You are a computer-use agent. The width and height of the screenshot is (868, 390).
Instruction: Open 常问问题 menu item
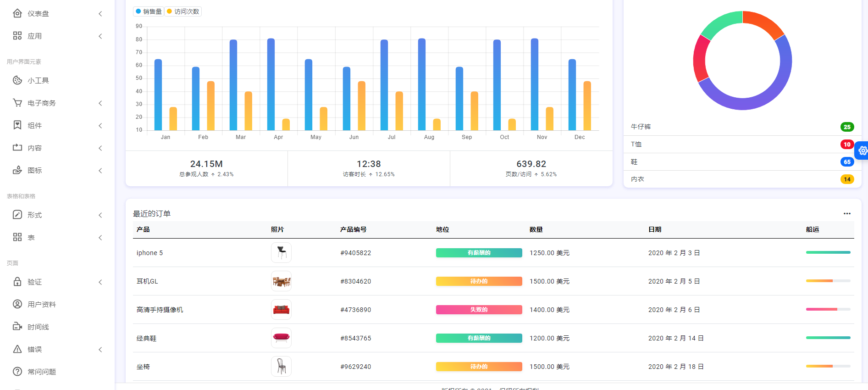pyautogui.click(x=42, y=372)
